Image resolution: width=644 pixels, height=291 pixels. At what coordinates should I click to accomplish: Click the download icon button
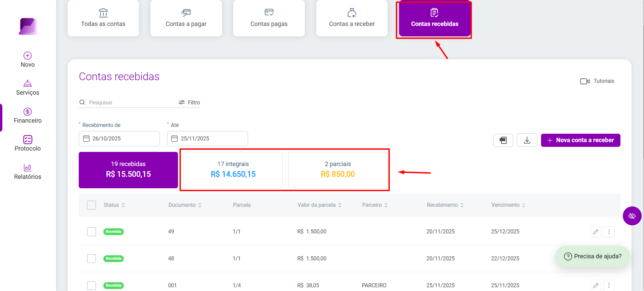click(x=527, y=140)
